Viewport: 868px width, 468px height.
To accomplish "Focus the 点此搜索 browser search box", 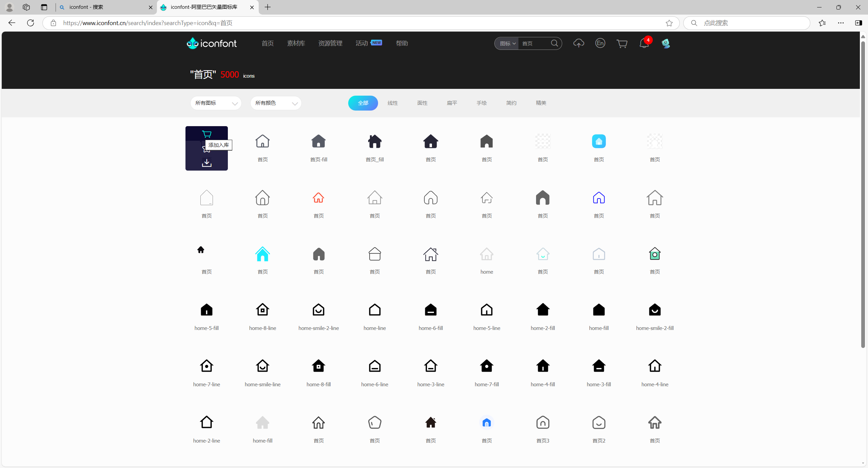I will tap(747, 23).
